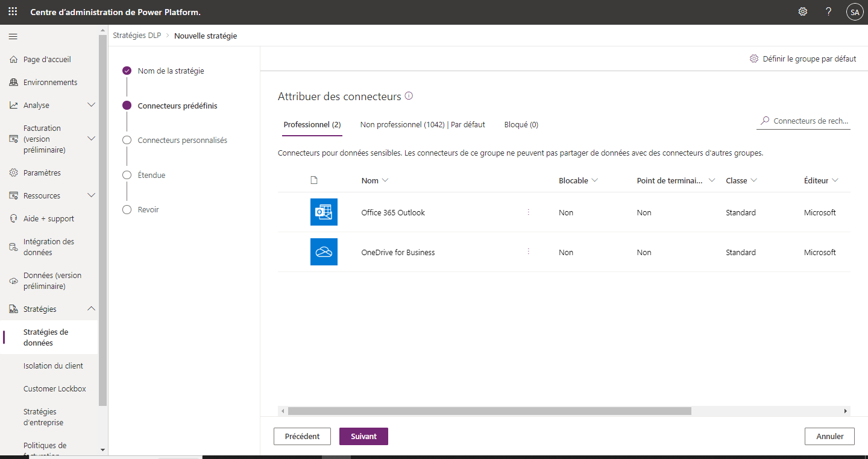Click the horizontal table scrollbar thumb

pos(489,411)
